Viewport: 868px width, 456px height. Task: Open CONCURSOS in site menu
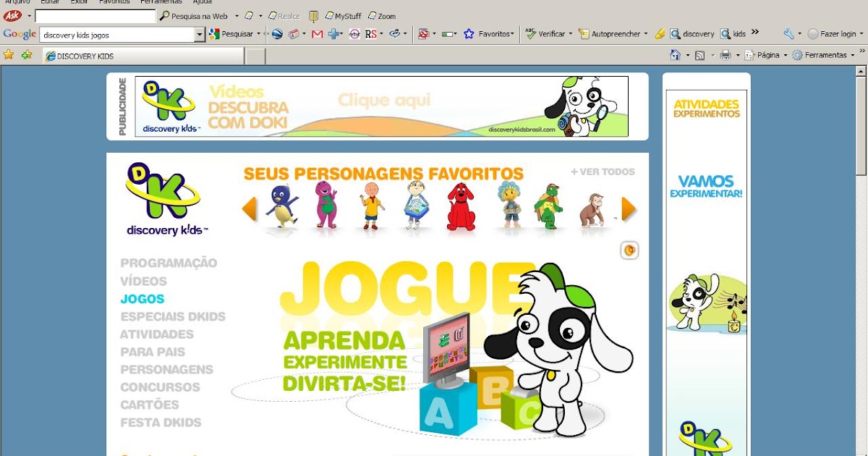(x=160, y=387)
